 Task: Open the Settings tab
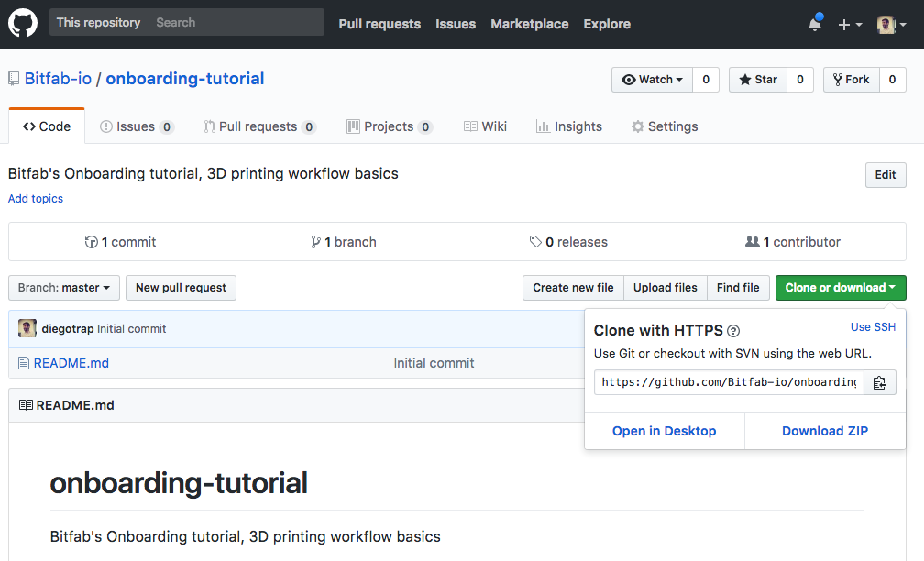(664, 126)
